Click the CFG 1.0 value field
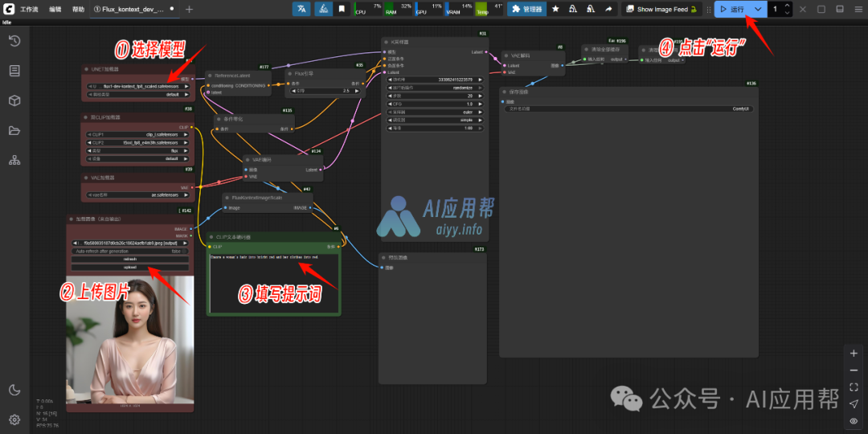This screenshot has height=434, width=868. (435, 104)
